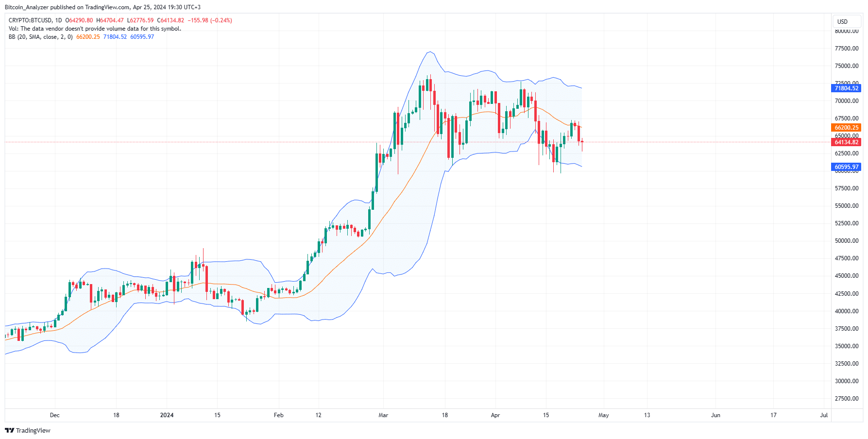Click the TradingView logo at bottom left

pyautogui.click(x=28, y=430)
